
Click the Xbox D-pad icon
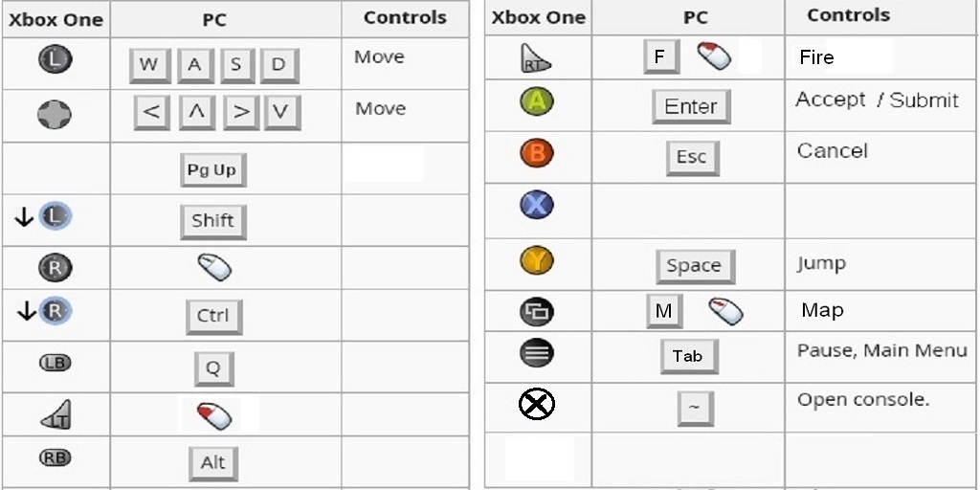pos(55,116)
